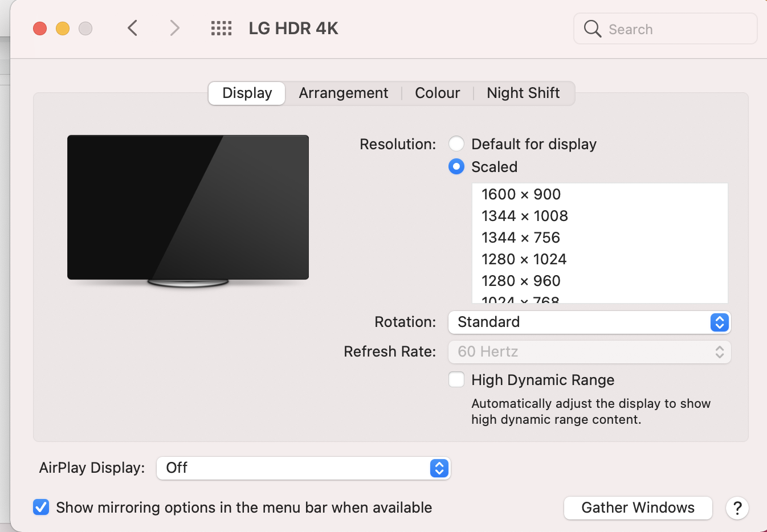Choose 1344 × 1008 resolution
The image size is (767, 532).
click(x=600, y=216)
